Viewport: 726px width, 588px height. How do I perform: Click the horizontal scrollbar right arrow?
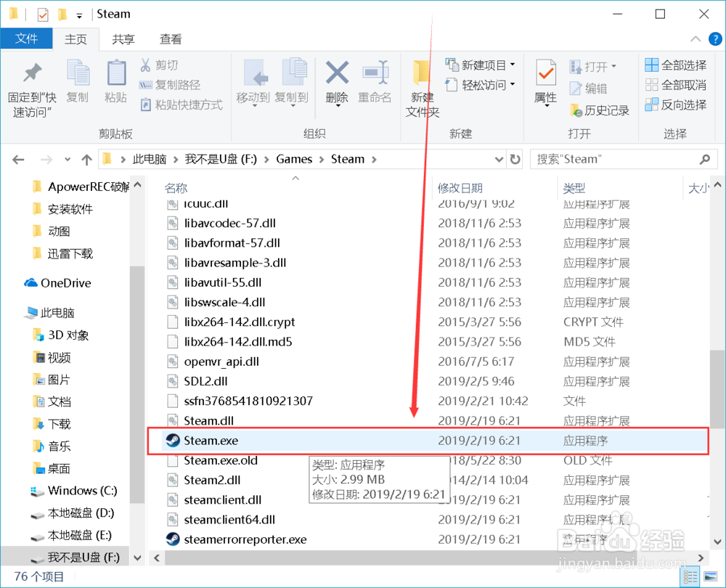[x=701, y=558]
